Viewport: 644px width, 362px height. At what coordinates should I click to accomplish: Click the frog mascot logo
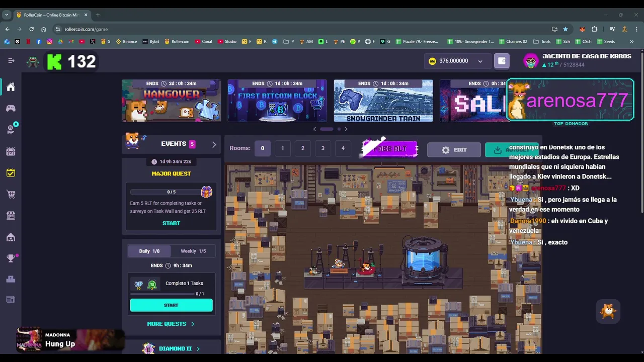[x=33, y=61]
